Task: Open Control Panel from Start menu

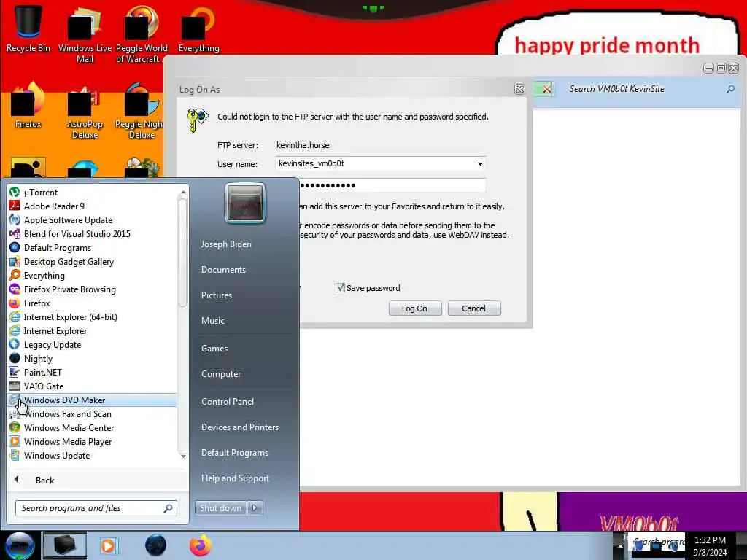Action: click(228, 402)
